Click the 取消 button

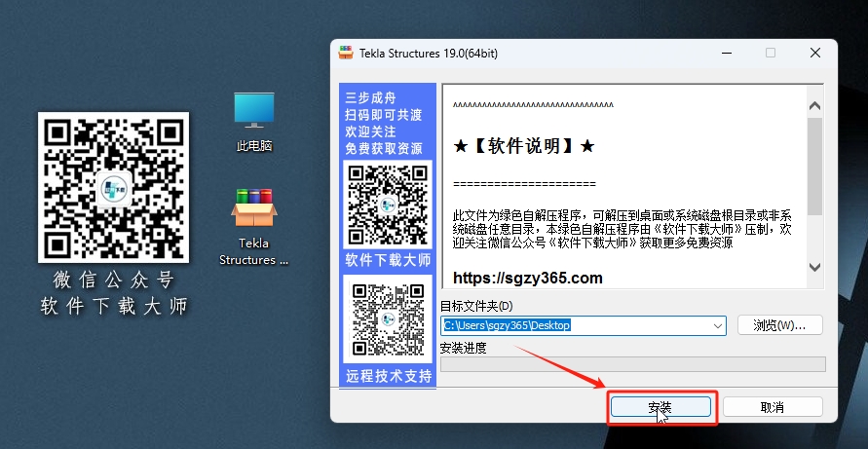point(773,407)
